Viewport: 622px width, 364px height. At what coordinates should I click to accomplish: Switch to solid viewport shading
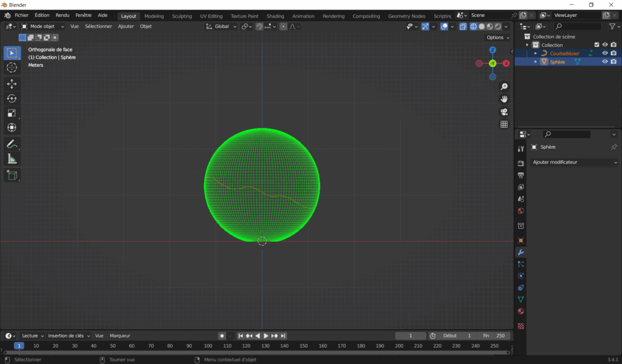[482, 27]
